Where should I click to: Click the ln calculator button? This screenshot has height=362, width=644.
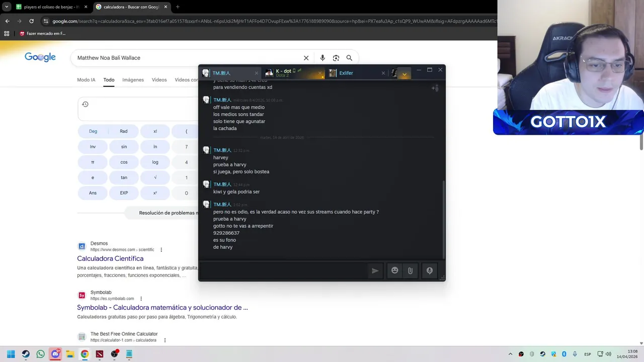point(155,147)
